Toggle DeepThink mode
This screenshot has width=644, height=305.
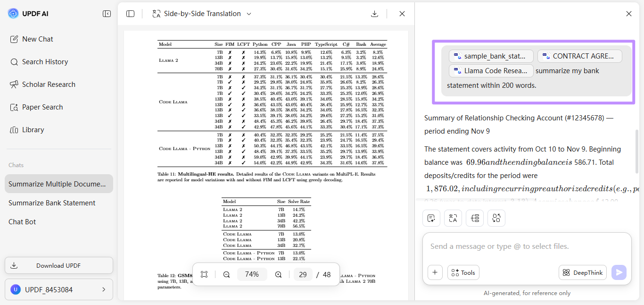coord(583,272)
